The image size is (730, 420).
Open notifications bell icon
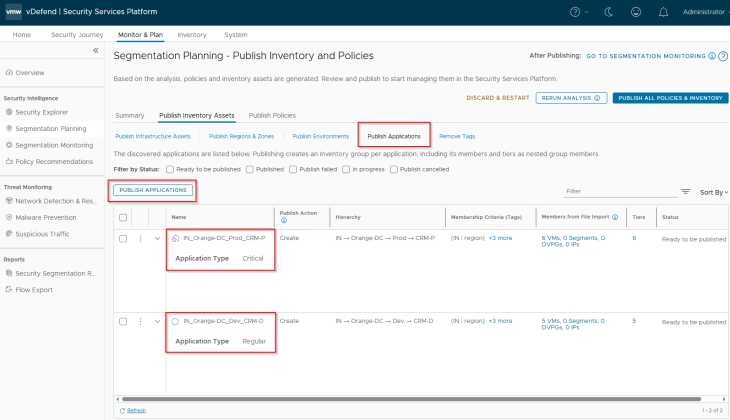663,12
